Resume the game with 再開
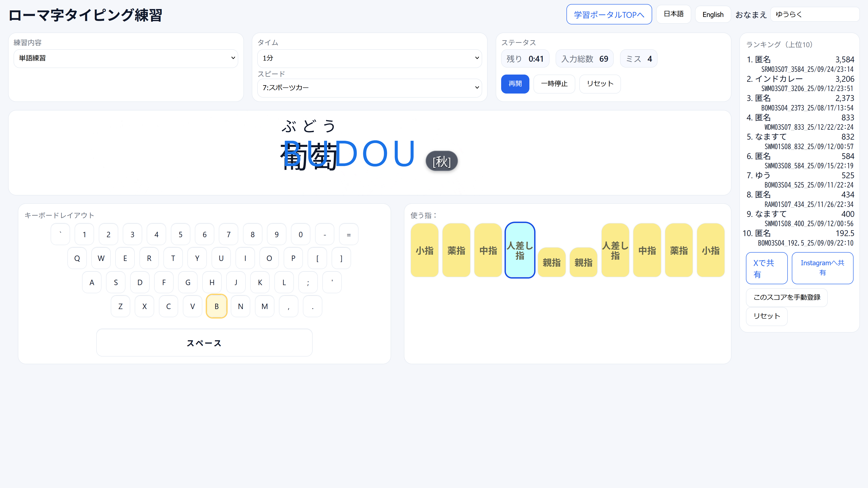The height and width of the screenshot is (488, 868). pyautogui.click(x=515, y=84)
